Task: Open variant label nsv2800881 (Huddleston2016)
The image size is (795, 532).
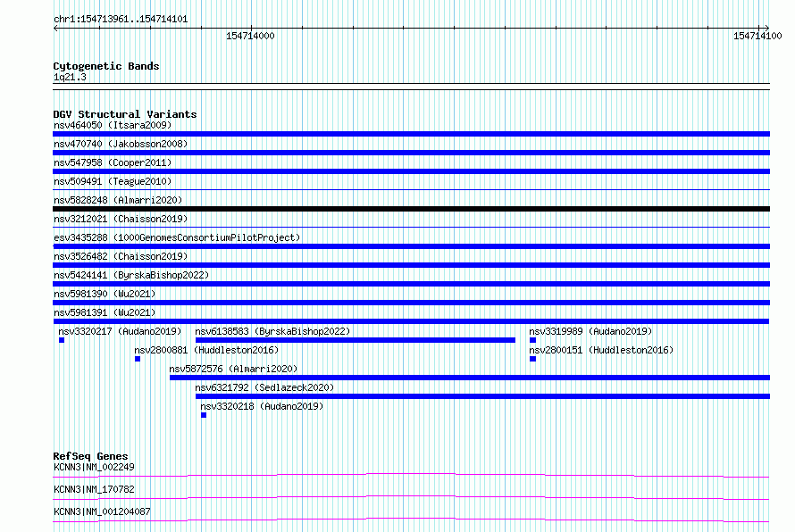Action: 206,350
